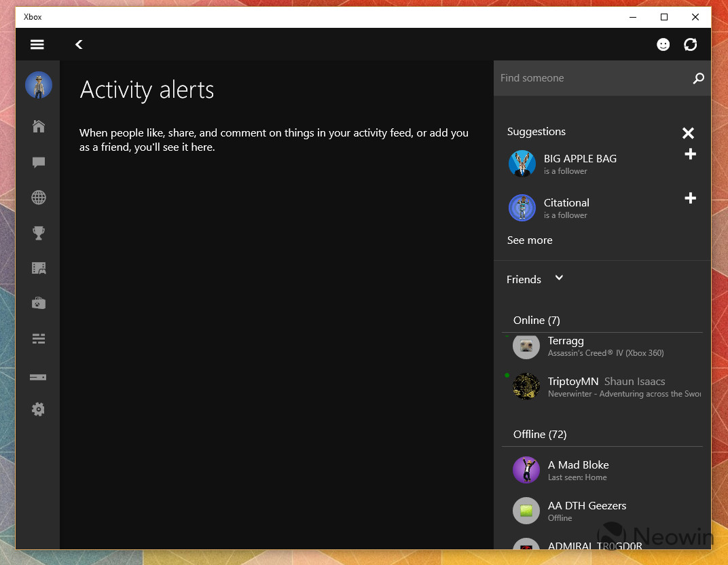Open Citational's avatar

click(x=522, y=208)
